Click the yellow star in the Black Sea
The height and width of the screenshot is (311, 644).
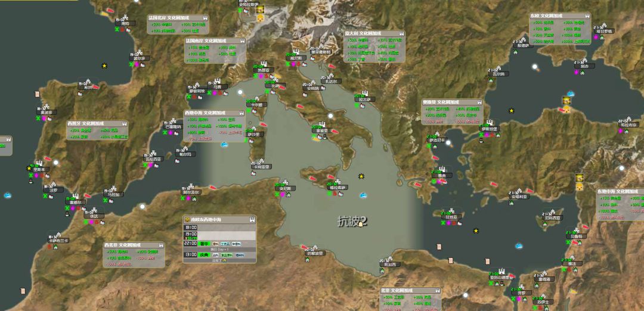point(512,110)
